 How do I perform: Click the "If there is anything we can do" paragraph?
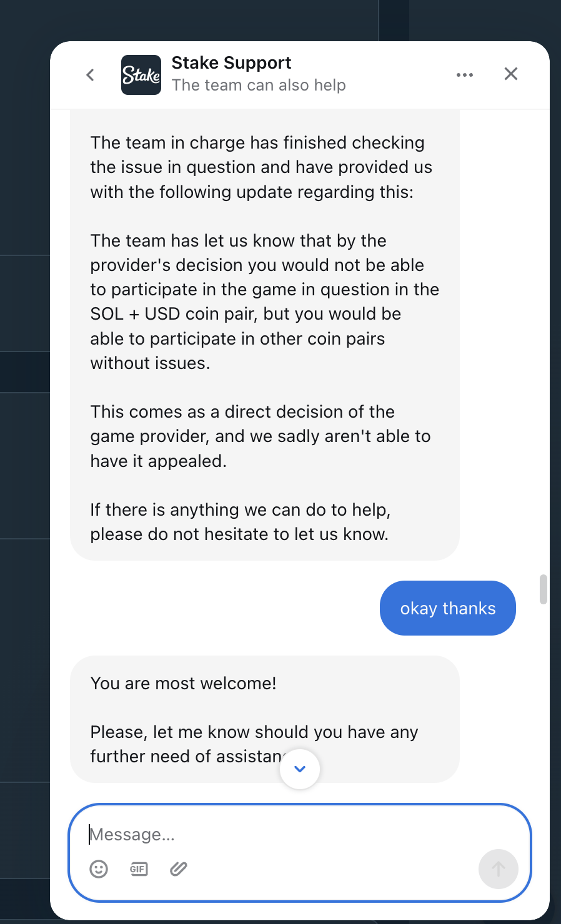tap(240, 522)
